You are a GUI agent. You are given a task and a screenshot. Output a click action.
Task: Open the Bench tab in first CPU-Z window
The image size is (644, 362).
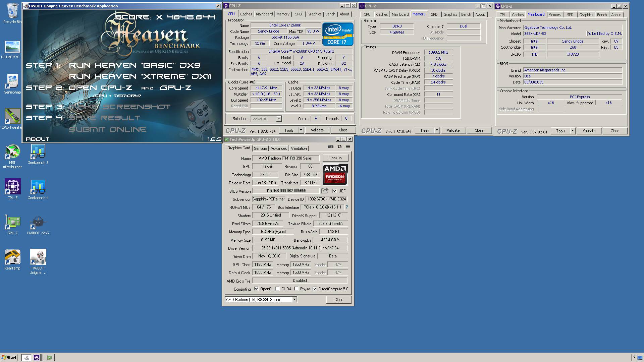[330, 14]
